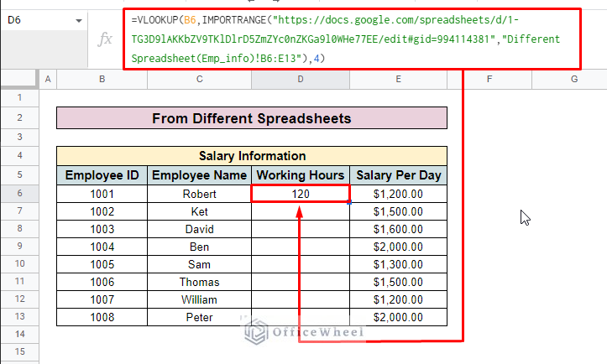
Task: Select row 4 header
Action: [x=20, y=156]
